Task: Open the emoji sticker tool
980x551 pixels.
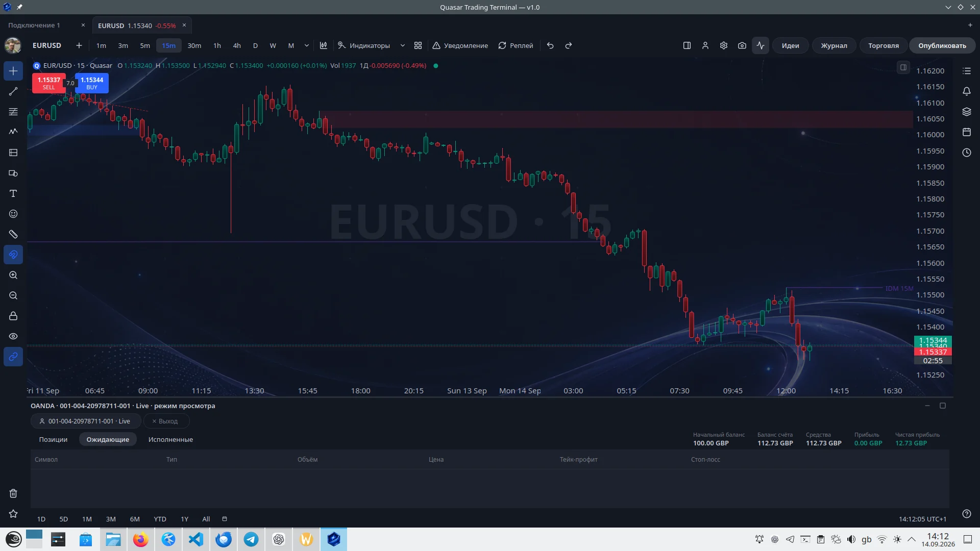Action: tap(13, 214)
